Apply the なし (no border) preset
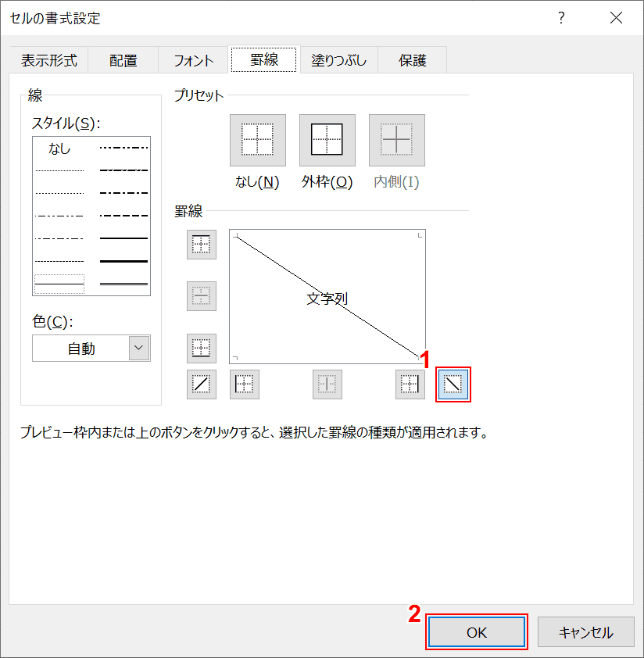This screenshot has height=658, width=644. pyautogui.click(x=258, y=140)
